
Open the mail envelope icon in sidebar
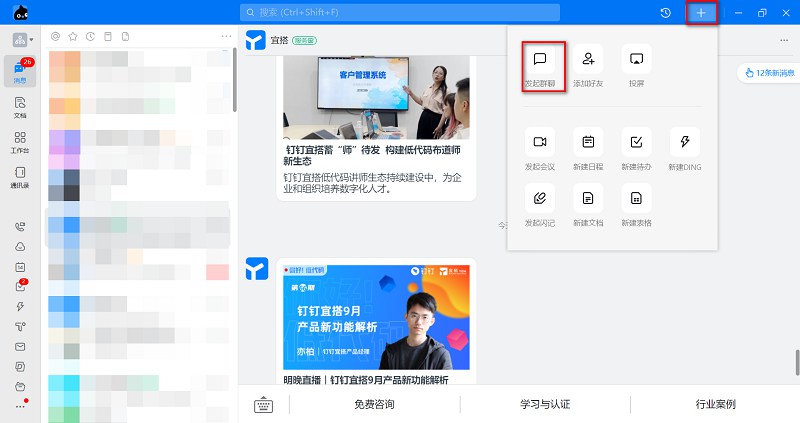click(20, 346)
